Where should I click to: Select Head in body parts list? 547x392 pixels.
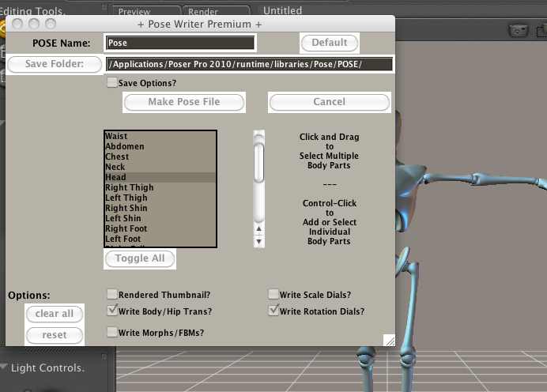[x=160, y=177]
